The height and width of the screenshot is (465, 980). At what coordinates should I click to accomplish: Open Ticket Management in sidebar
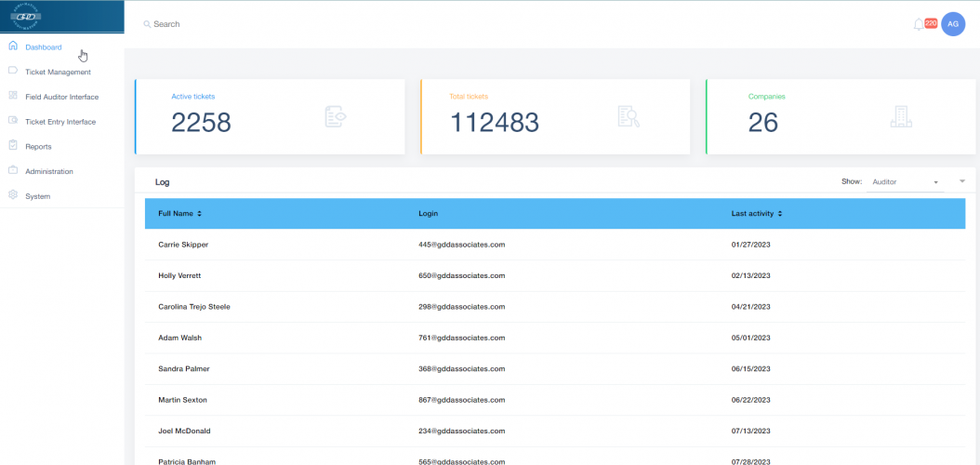59,72
